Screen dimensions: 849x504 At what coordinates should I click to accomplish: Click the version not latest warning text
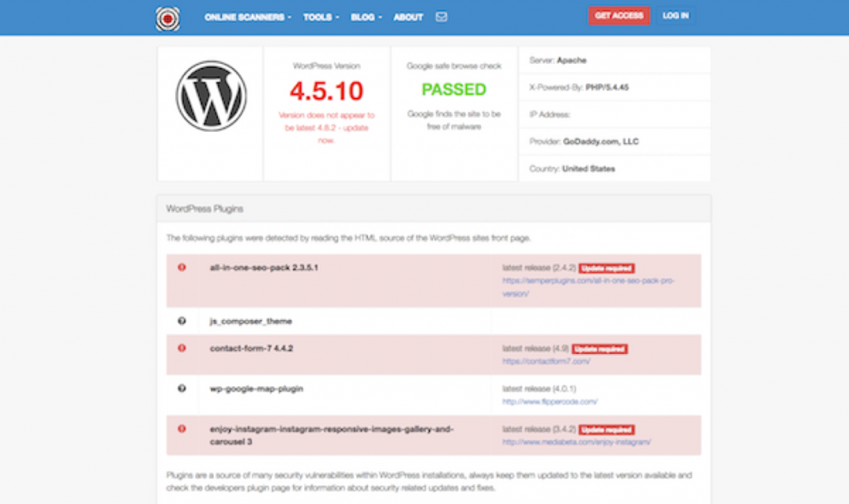(x=327, y=128)
